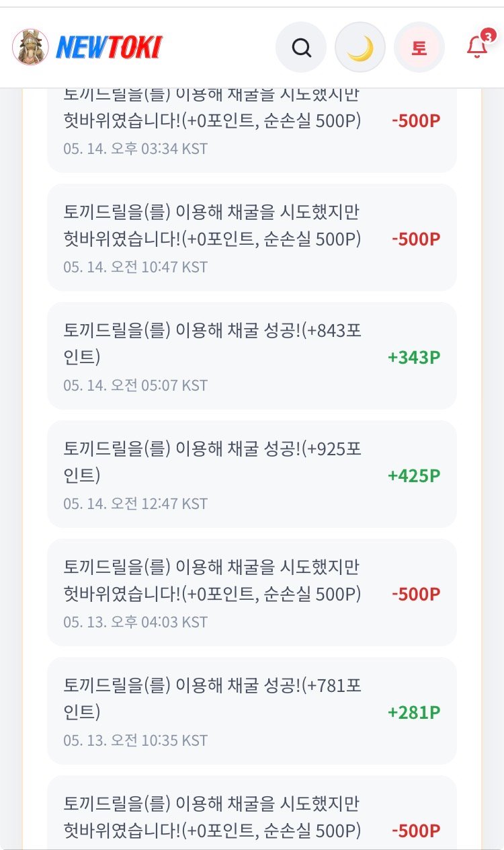The image size is (504, 850).
Task: Click the NEWTOKI logo text
Action: (109, 48)
